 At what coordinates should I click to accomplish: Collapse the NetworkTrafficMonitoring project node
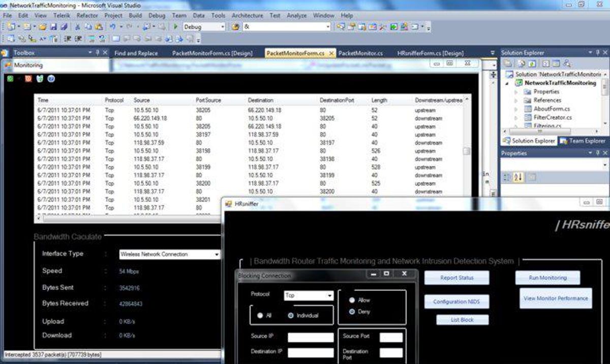click(x=507, y=83)
